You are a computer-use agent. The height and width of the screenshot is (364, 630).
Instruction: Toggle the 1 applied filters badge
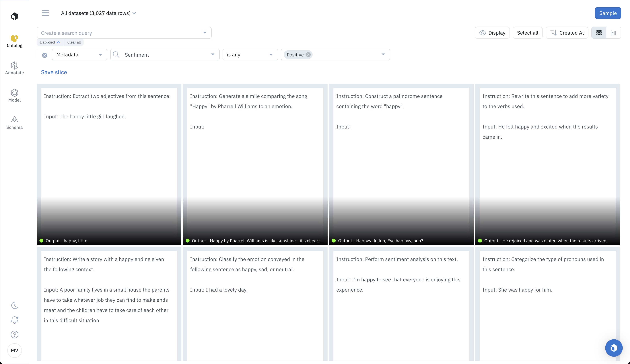click(x=49, y=42)
